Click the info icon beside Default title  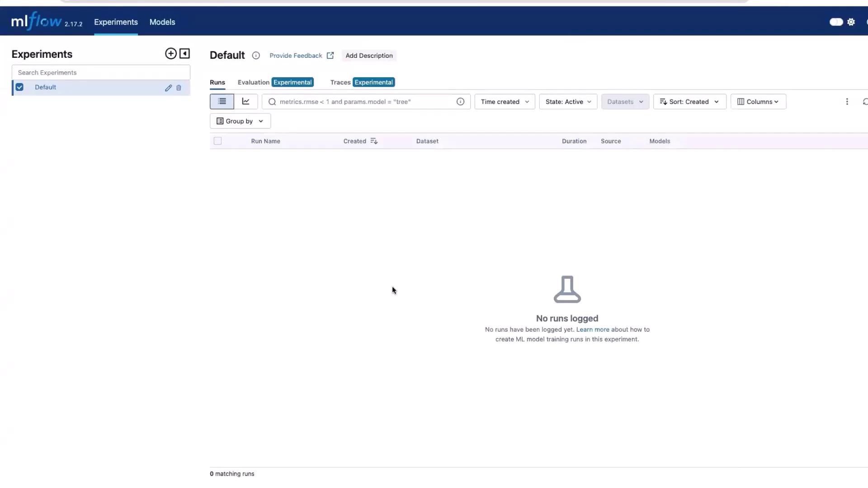(x=256, y=56)
